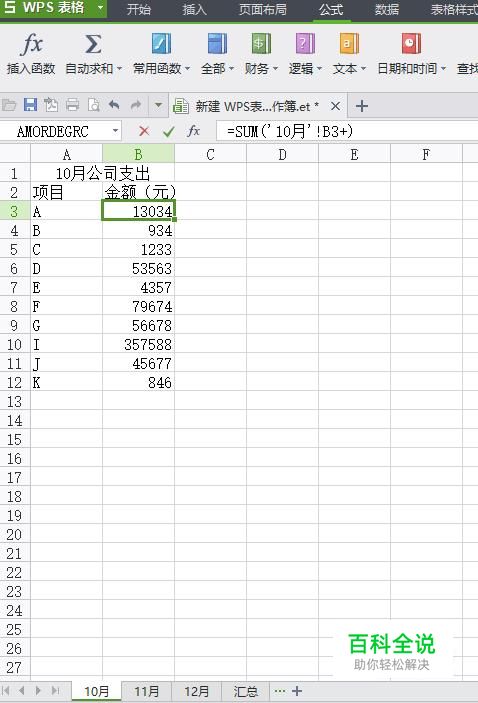Add a new worksheet with plus button

tap(296, 691)
